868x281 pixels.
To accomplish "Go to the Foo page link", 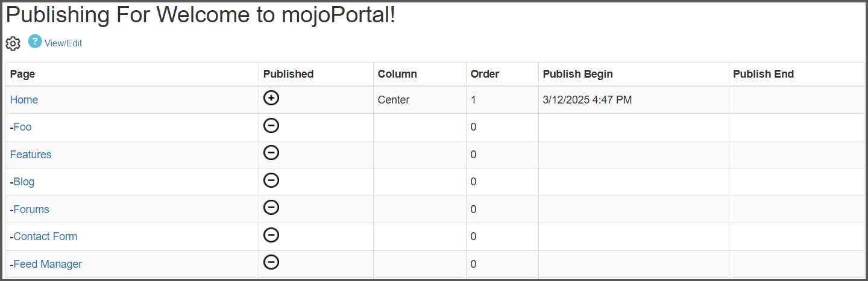I will [22, 127].
